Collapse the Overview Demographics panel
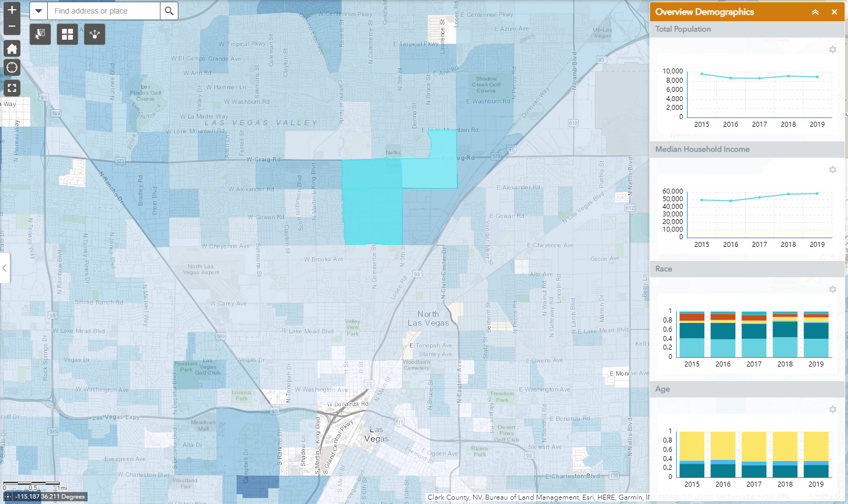Viewport: 848px width, 504px height. (815, 12)
